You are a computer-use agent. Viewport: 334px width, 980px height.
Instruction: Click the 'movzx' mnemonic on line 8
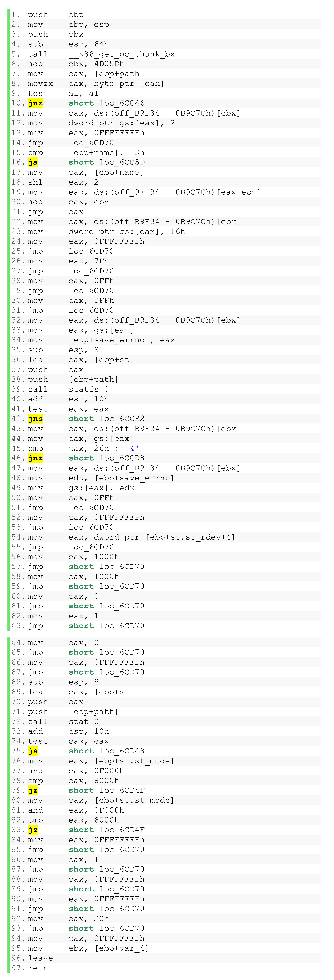pos(40,84)
